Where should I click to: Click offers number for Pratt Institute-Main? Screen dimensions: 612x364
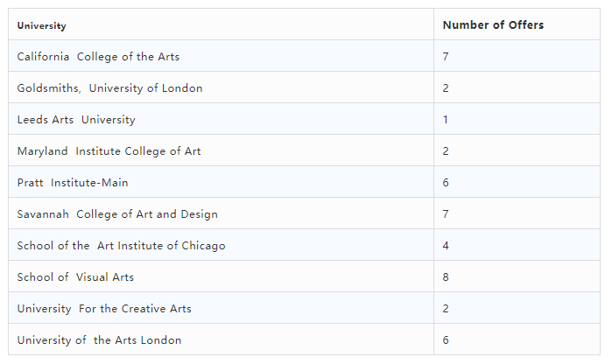pyautogui.click(x=446, y=183)
